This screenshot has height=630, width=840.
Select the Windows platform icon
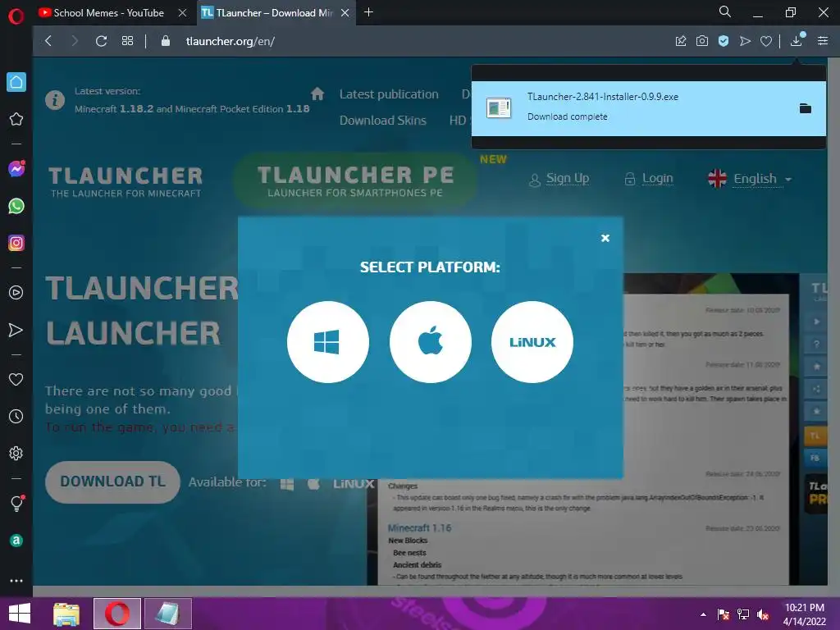[x=328, y=342]
